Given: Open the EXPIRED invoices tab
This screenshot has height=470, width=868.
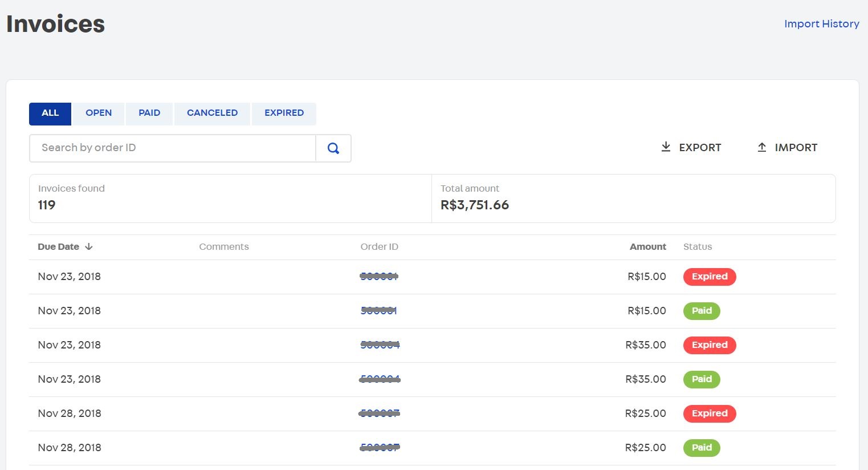Looking at the screenshot, I should (x=284, y=113).
